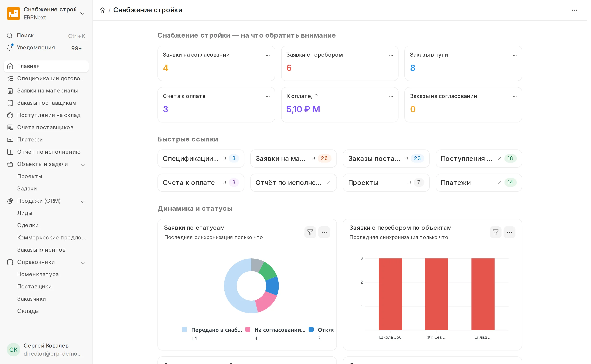Screen dimensions: 591x364
Task: Click the home icon in the breadcrumb
Action: (103, 10)
